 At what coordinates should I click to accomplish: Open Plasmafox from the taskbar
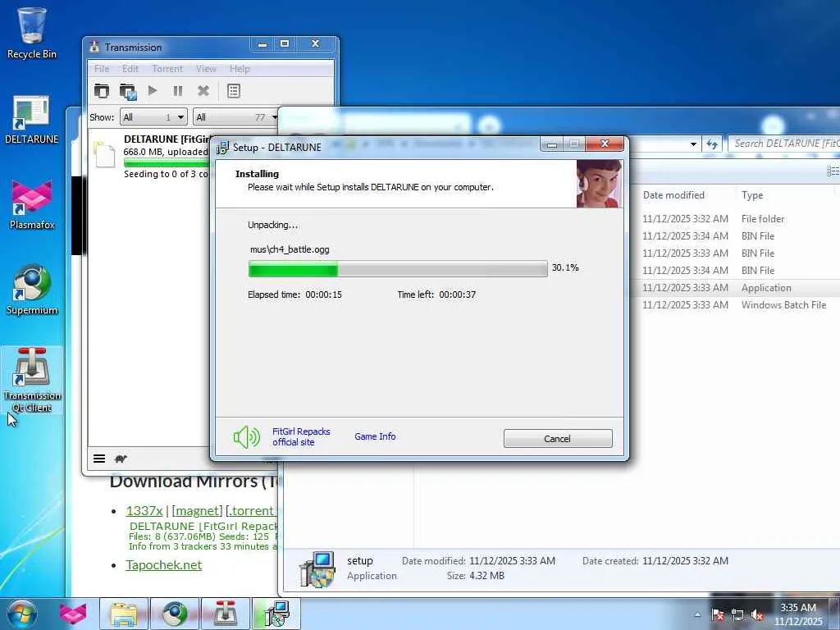pos(73,614)
